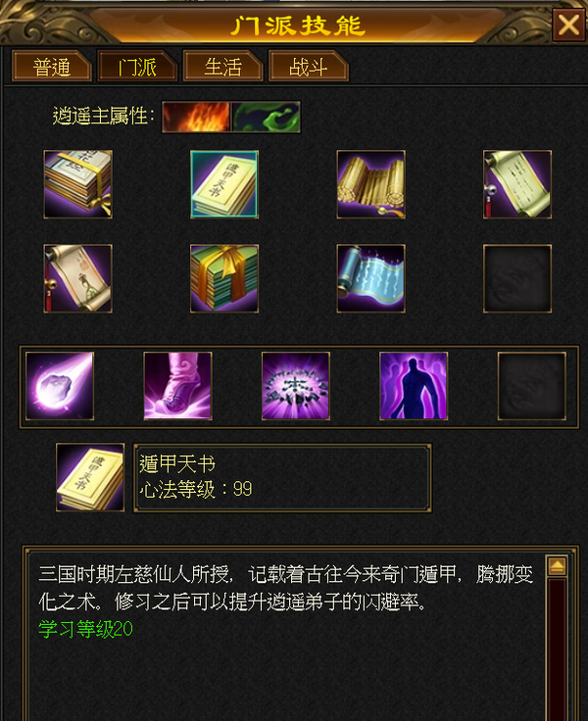Switch to the 门派 tab
The height and width of the screenshot is (721, 588).
coord(137,67)
